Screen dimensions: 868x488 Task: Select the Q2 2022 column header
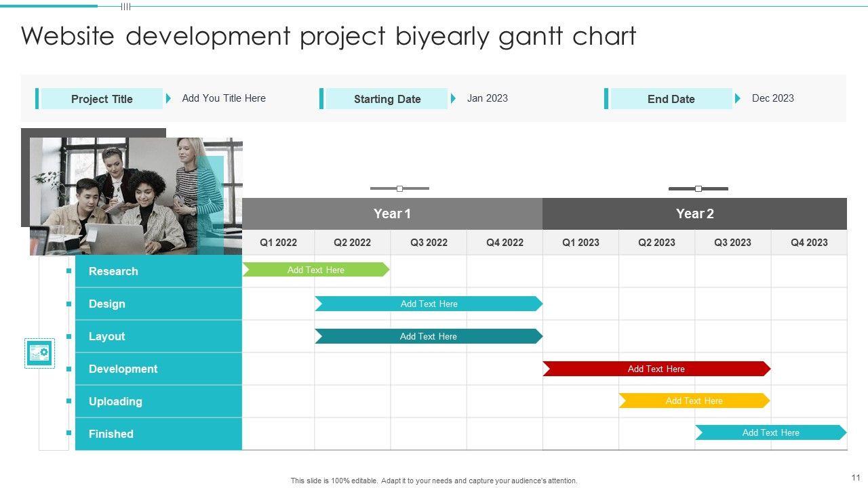click(x=353, y=243)
